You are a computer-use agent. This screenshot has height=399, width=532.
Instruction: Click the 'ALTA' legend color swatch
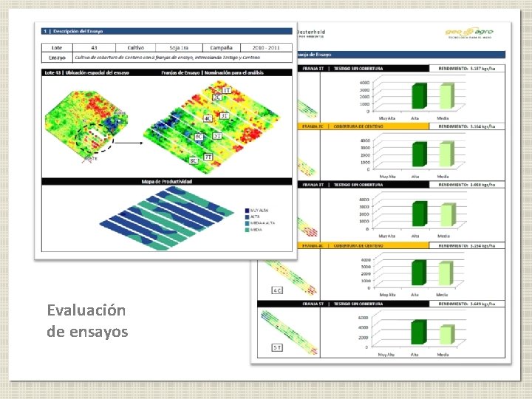pos(247,217)
